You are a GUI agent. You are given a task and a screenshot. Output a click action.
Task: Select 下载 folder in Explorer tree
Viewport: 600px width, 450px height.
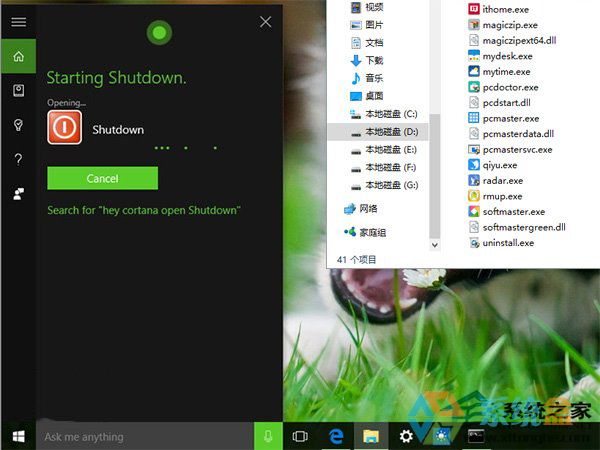pyautogui.click(x=367, y=60)
